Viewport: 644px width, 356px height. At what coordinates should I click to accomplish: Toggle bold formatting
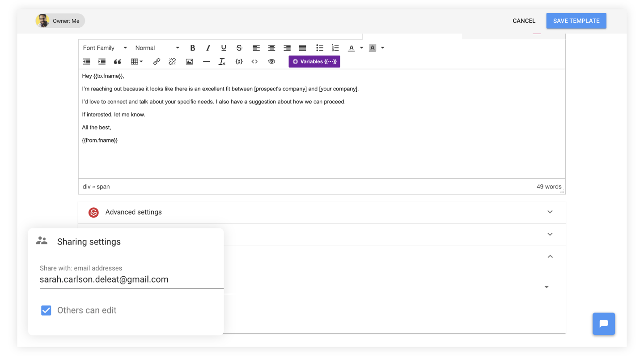click(x=192, y=47)
